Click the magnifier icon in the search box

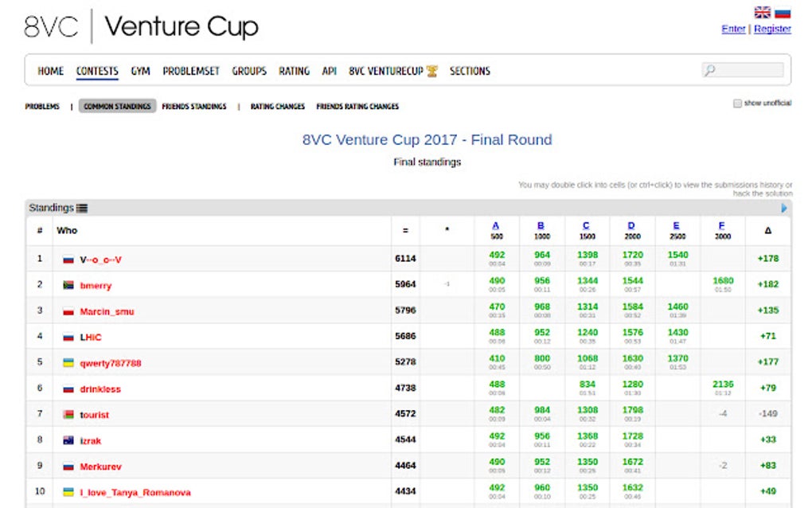coord(709,70)
